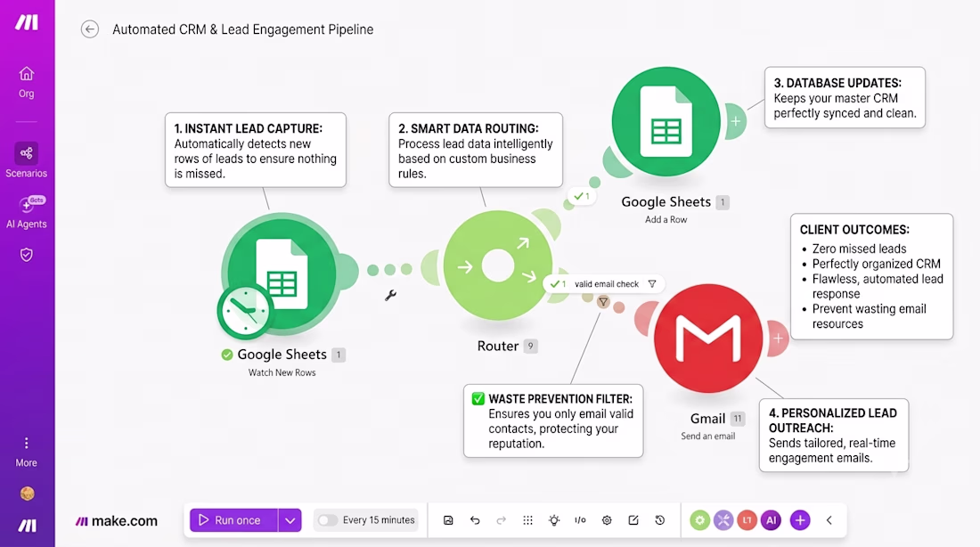The width and height of the screenshot is (980, 547).
Task: Open the Org home icon
Action: [26, 74]
